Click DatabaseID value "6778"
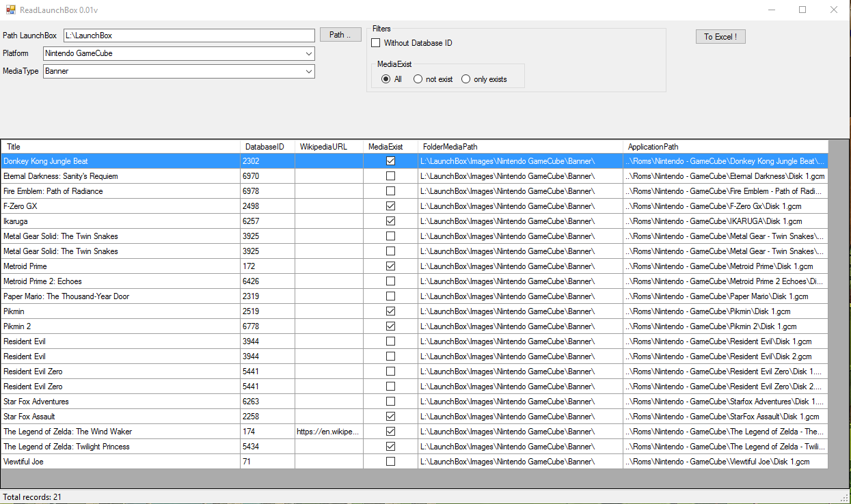The width and height of the screenshot is (851, 504). pyautogui.click(x=268, y=326)
